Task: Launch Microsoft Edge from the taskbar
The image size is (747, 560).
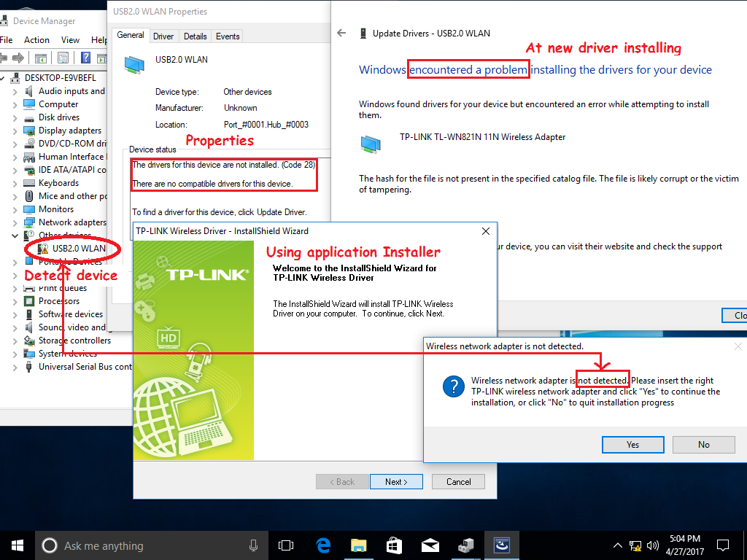Action: 323,545
